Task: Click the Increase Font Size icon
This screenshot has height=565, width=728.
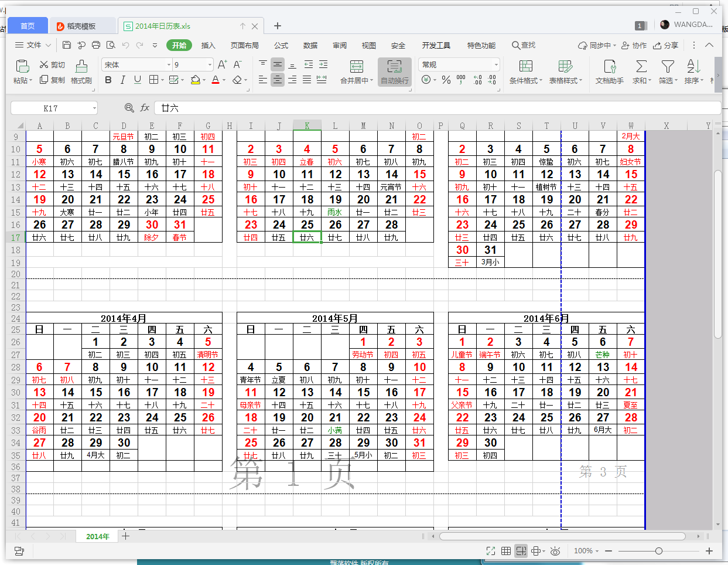Action: [x=222, y=64]
